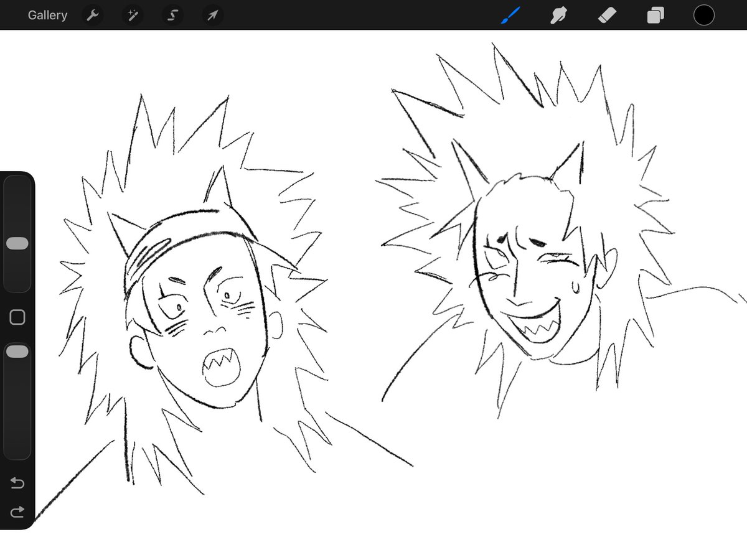Click the brush opacity slider handle
The width and height of the screenshot is (747, 560).
tap(17, 352)
